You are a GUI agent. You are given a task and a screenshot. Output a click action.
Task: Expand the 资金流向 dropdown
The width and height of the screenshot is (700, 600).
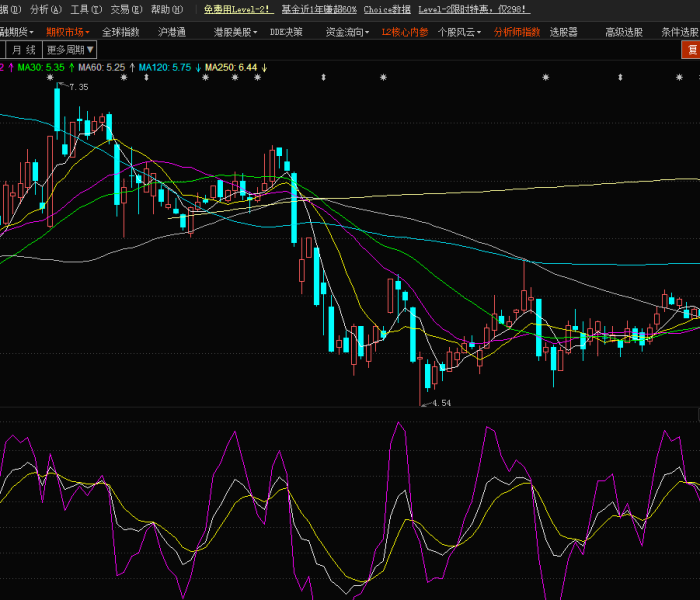pyautogui.click(x=348, y=32)
